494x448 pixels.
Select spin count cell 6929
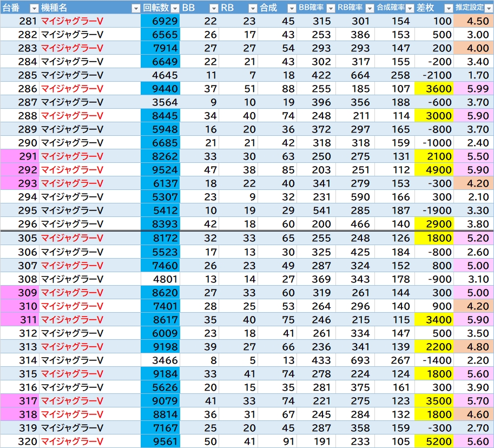coord(160,21)
